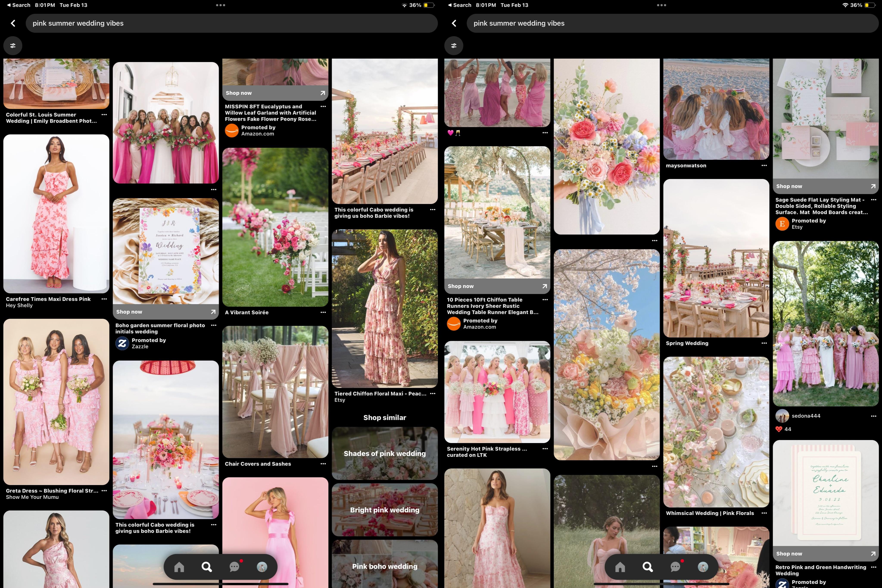
Task: Open more options for Colorful St. Louis Summer Wedding pin
Action: coord(104,115)
